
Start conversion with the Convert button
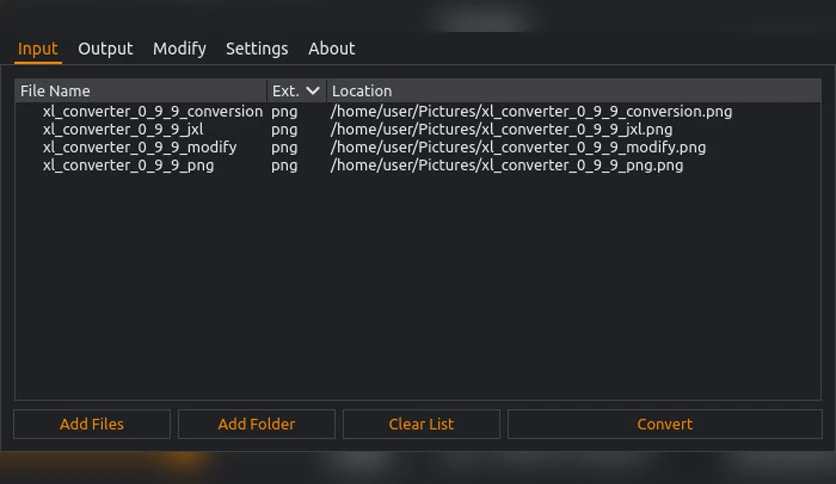pyautogui.click(x=665, y=424)
